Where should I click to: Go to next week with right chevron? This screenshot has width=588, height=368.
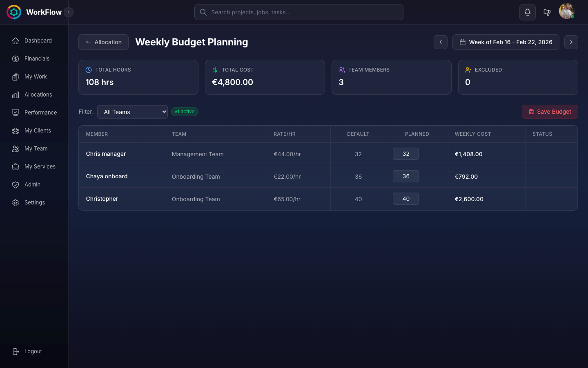(x=571, y=42)
